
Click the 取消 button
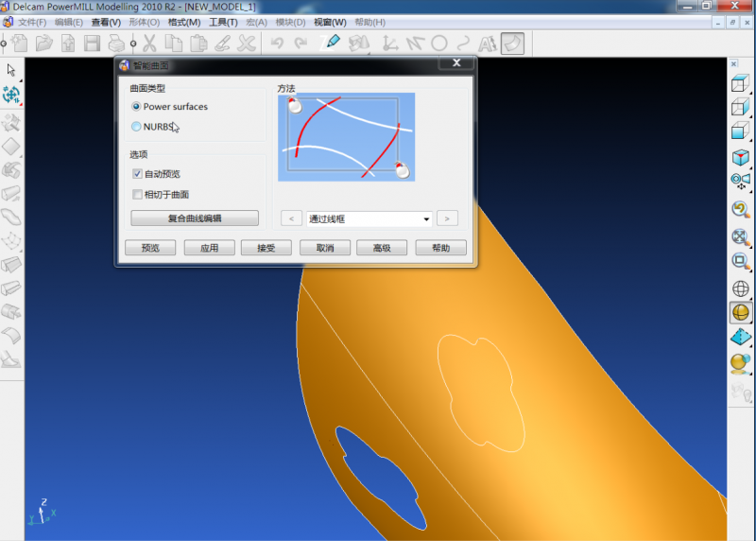(325, 248)
